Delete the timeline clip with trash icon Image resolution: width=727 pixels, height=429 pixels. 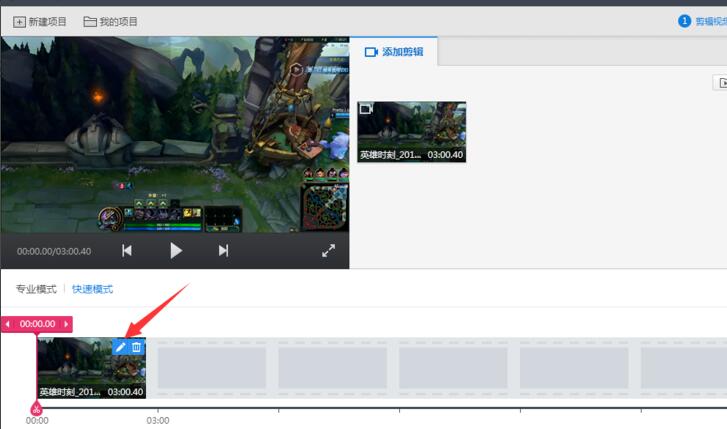click(x=137, y=347)
